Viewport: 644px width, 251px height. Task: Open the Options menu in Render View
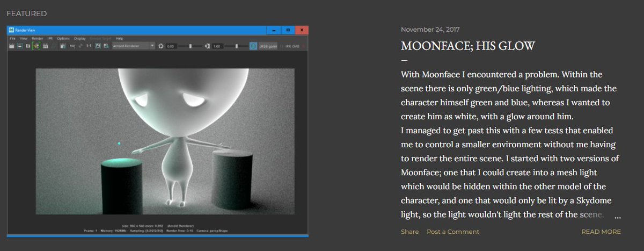click(63, 39)
